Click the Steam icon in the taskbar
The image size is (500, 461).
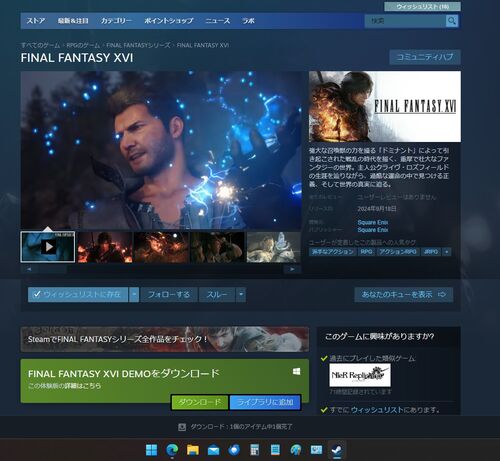tap(337, 450)
